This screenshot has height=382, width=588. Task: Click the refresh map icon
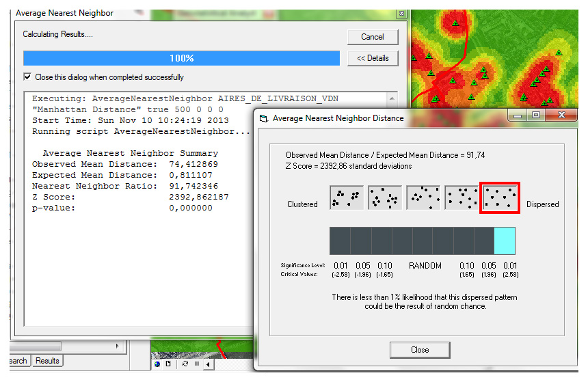[x=185, y=364]
